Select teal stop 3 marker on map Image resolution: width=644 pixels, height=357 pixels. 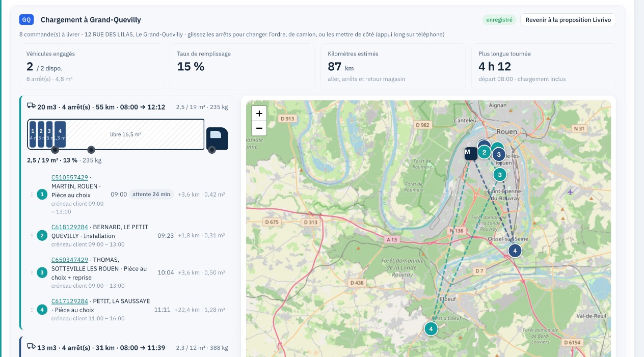point(500,175)
